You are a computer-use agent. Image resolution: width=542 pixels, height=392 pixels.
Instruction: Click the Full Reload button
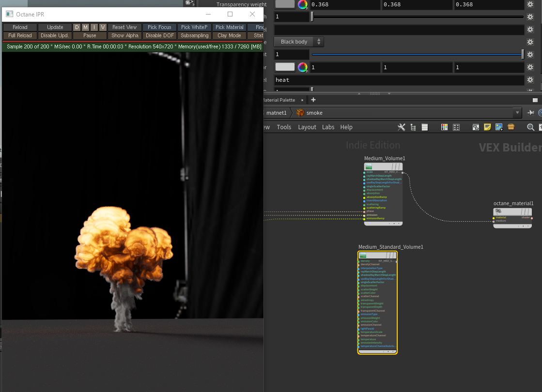(x=20, y=35)
